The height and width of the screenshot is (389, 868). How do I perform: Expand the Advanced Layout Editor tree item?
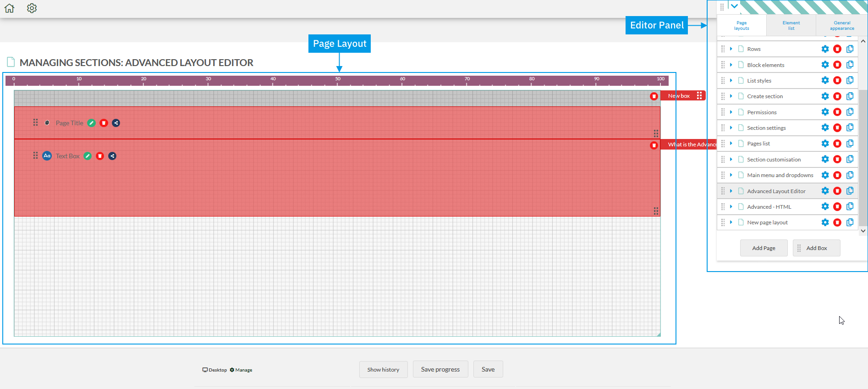click(731, 191)
